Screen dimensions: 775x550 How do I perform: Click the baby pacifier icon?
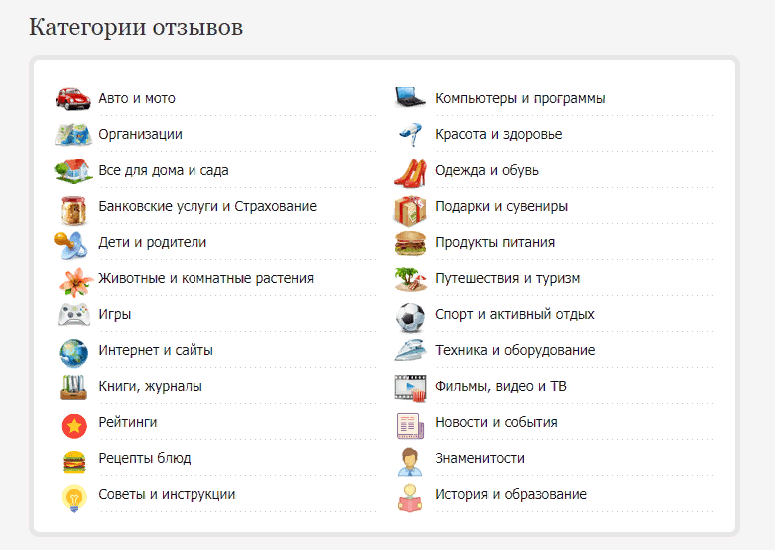click(73, 243)
